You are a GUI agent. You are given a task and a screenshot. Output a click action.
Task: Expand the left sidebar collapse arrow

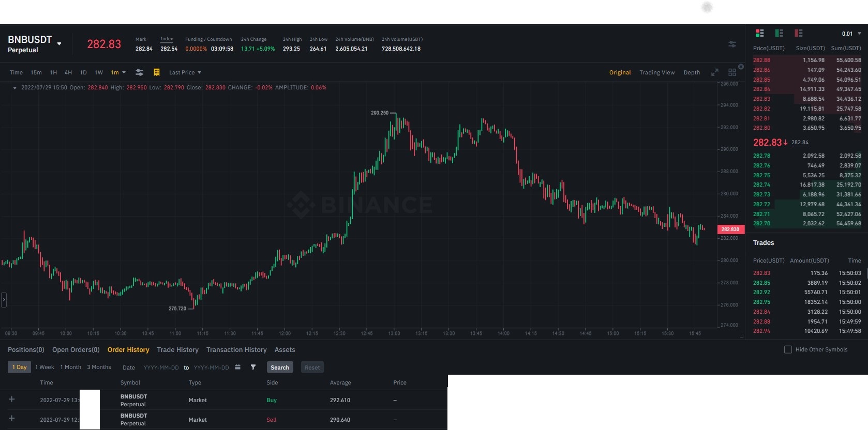pyautogui.click(x=4, y=299)
